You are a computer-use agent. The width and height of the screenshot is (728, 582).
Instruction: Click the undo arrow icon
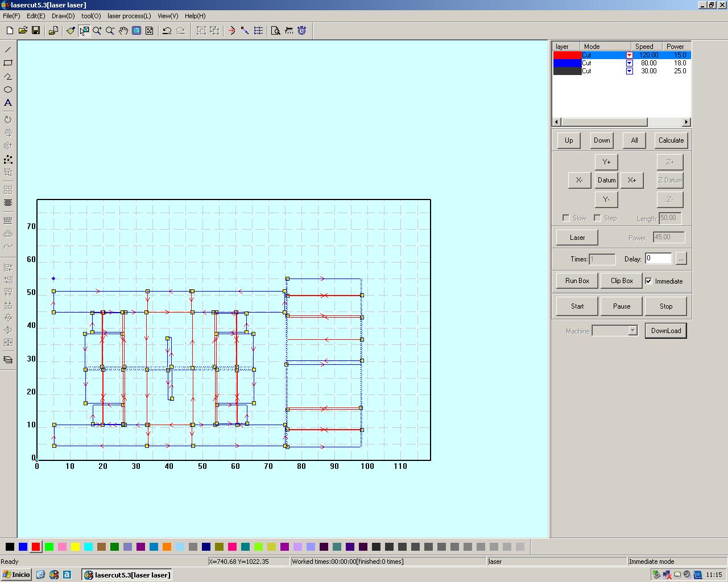point(167,31)
